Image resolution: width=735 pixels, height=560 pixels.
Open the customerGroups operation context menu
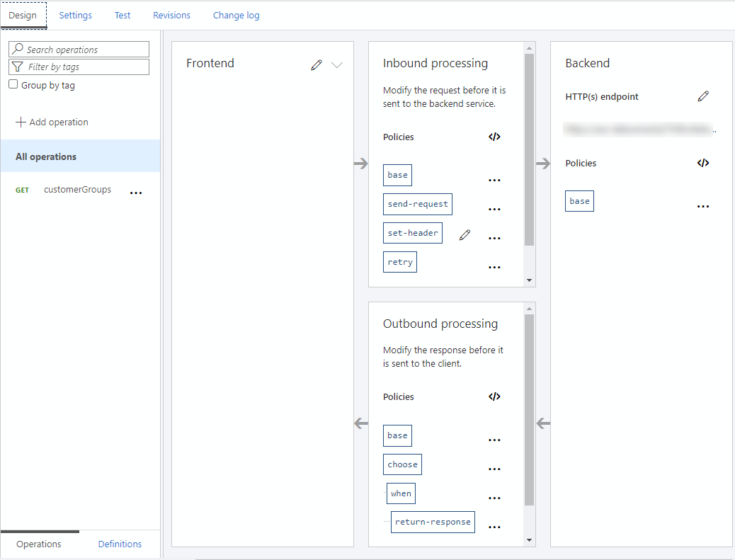coord(136,193)
